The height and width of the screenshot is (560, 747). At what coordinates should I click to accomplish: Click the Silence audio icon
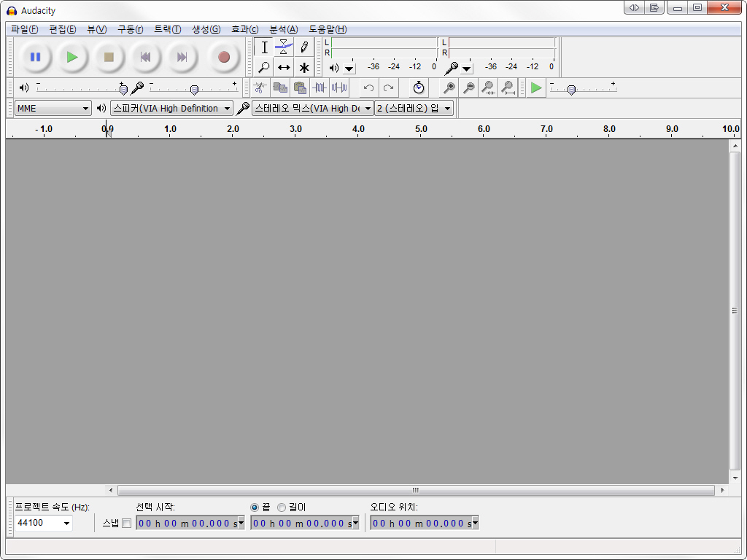coord(339,87)
